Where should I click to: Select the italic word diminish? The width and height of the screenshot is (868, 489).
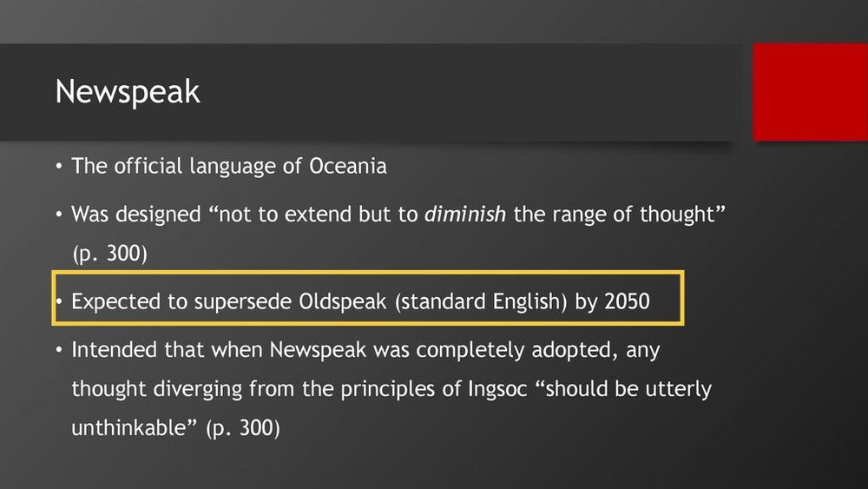click(x=465, y=215)
